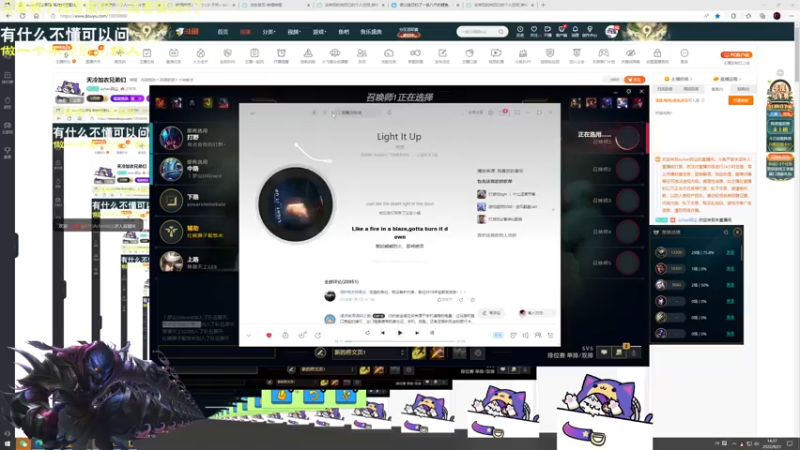Click the orange follow button near stream title
Viewport: 800px width, 450px height.
click(635, 80)
